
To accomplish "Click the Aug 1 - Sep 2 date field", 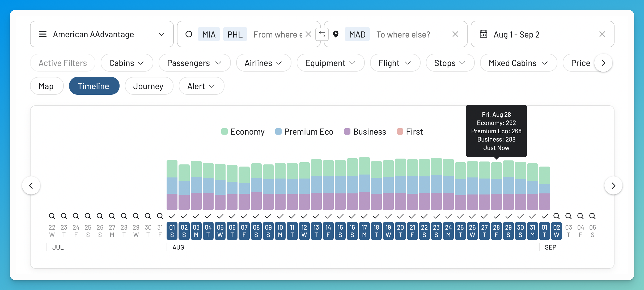I will (543, 34).
